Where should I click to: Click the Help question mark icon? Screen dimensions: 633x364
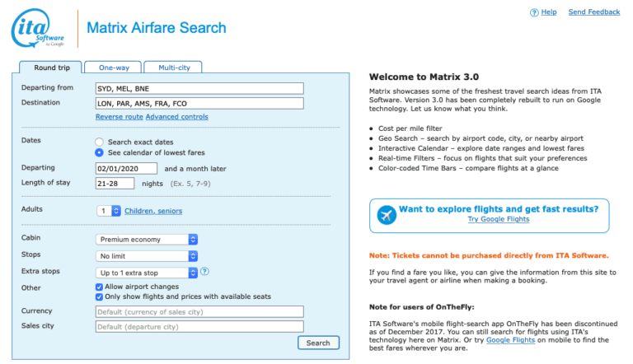click(x=534, y=12)
